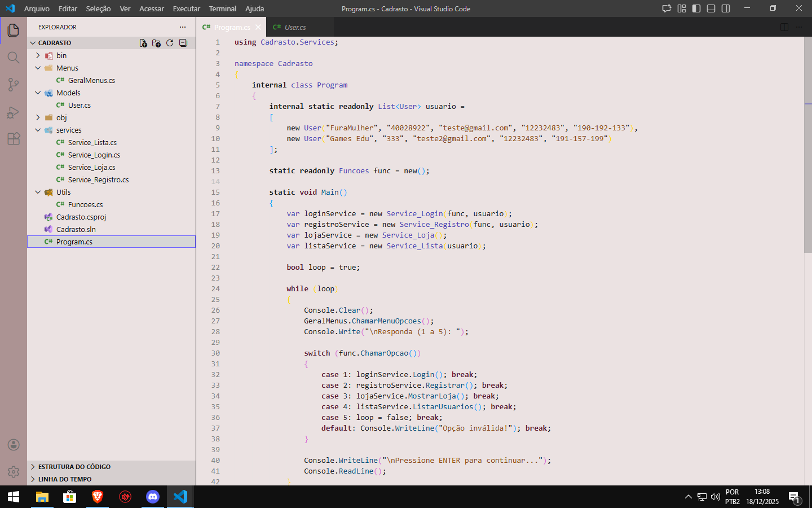Open the Explorer view in activity bar
812x508 pixels.
[x=14, y=30]
